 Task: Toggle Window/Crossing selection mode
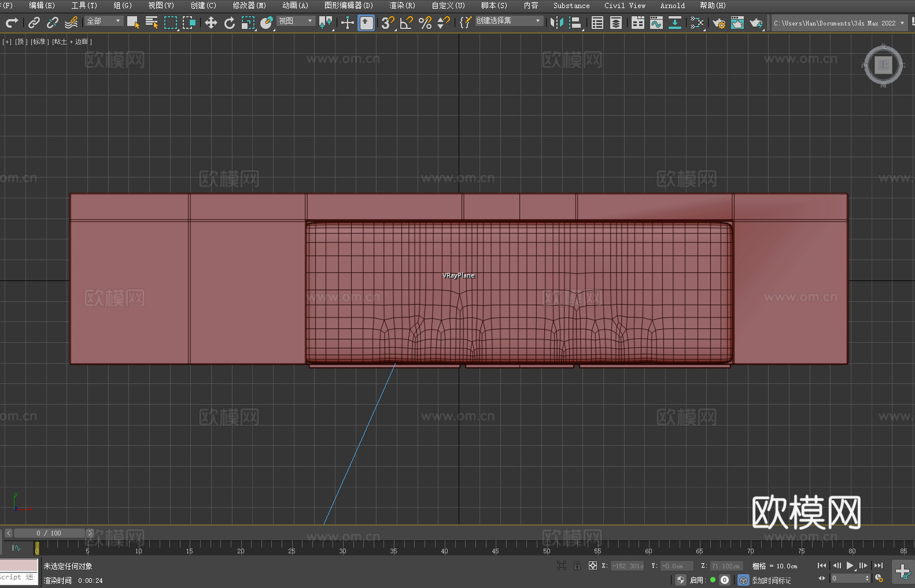[x=189, y=23]
